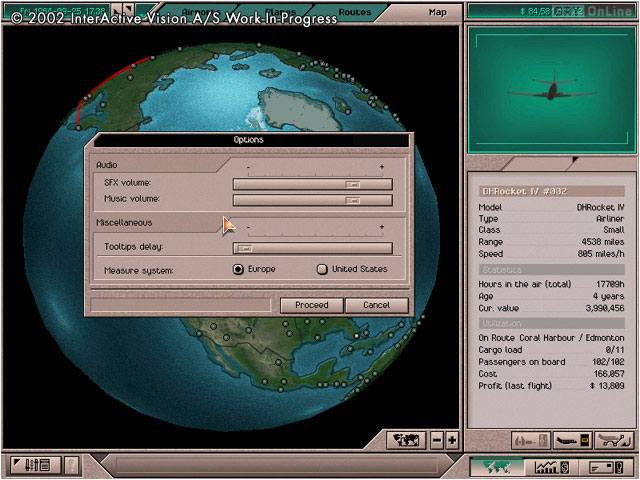Expand the triangle marker below the aircraft preview
Image resolution: width=640 pixels, height=480 pixels.
(575, 160)
